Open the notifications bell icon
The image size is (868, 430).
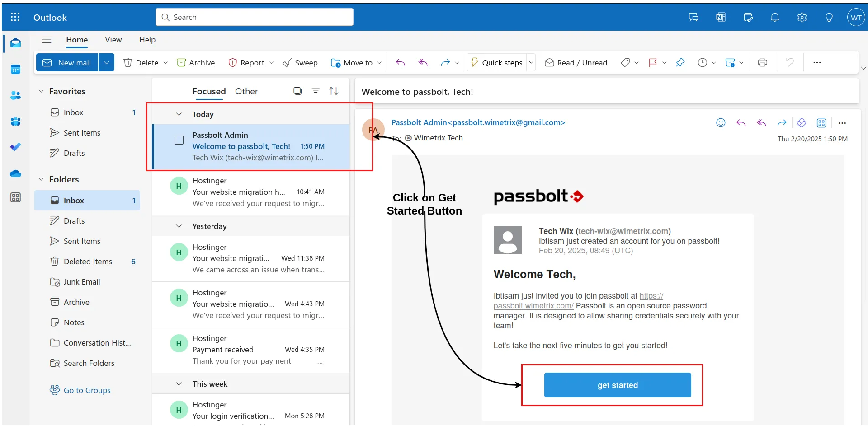tap(774, 17)
